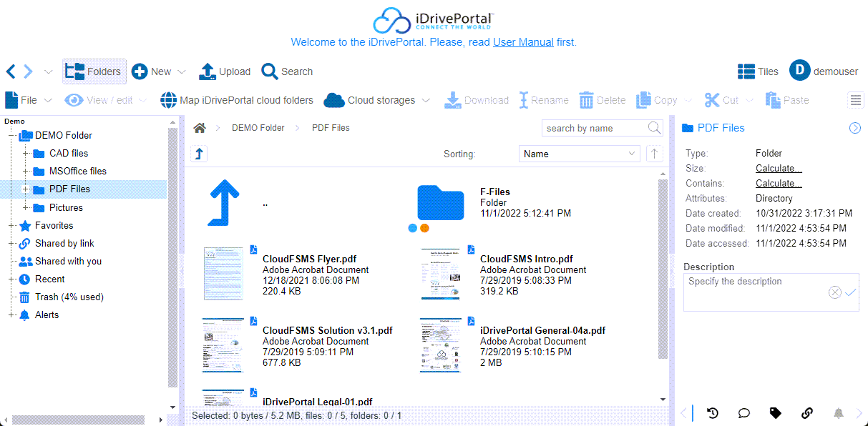This screenshot has height=426, width=868.
Task: Click the link icon in details panel
Action: (806, 413)
